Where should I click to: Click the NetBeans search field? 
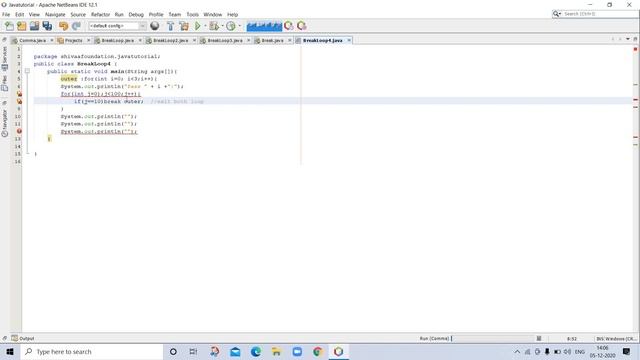pyautogui.click(x=596, y=14)
